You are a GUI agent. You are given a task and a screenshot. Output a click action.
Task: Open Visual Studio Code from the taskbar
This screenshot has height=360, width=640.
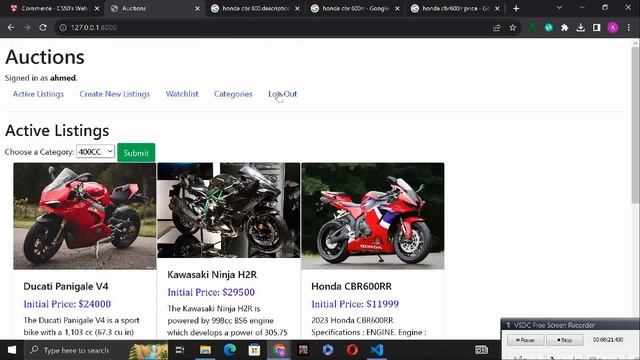click(x=377, y=350)
